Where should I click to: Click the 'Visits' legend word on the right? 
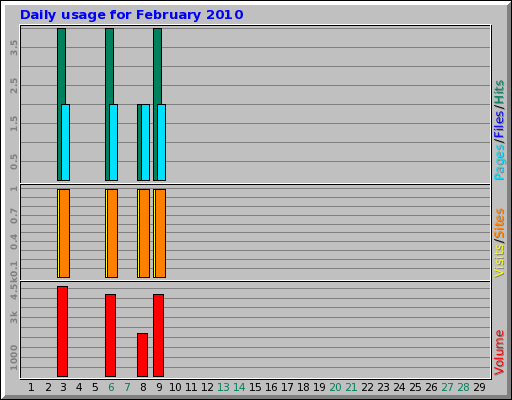pyautogui.click(x=499, y=260)
